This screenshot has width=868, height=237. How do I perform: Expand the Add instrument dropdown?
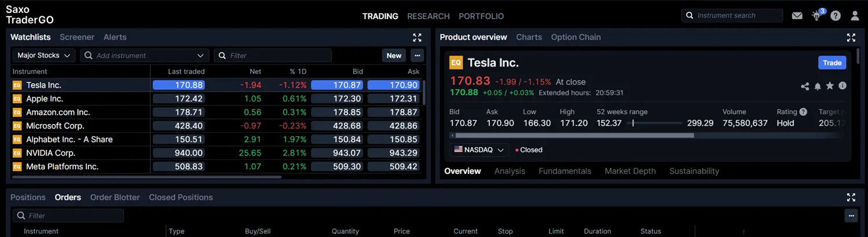[200, 56]
